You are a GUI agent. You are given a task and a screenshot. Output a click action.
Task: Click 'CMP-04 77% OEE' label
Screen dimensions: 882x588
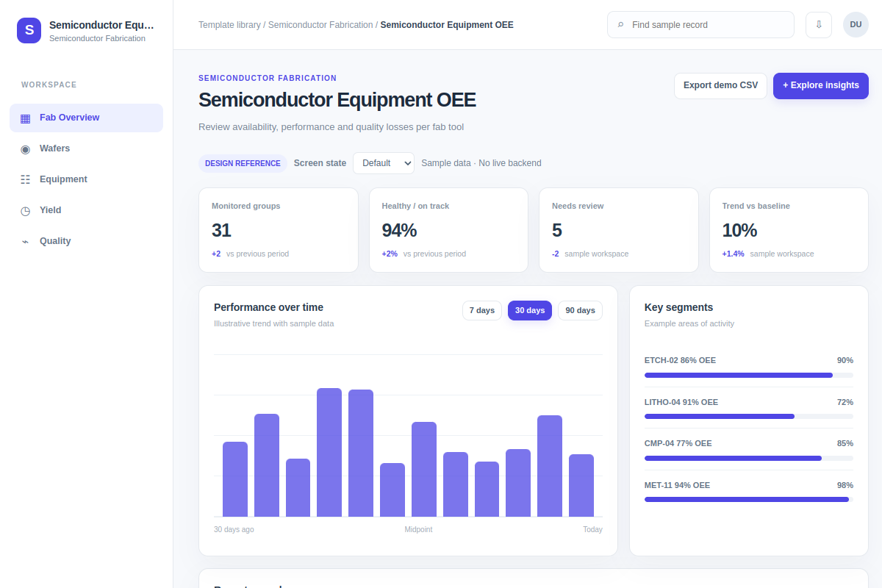click(678, 443)
